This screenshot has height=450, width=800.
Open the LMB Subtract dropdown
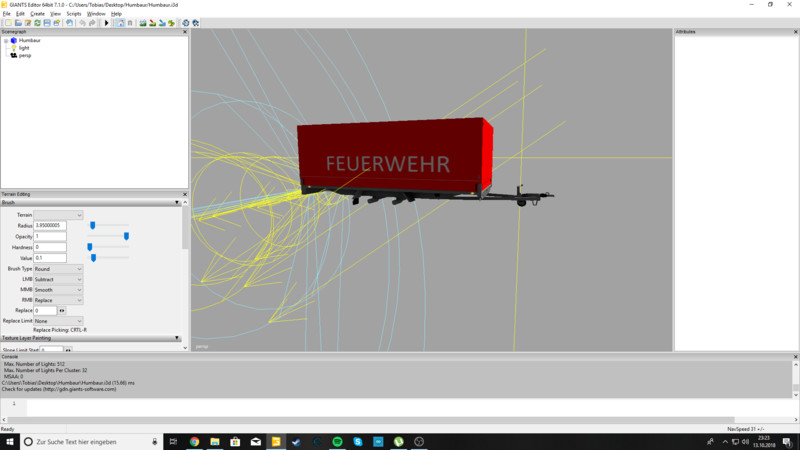pos(59,279)
